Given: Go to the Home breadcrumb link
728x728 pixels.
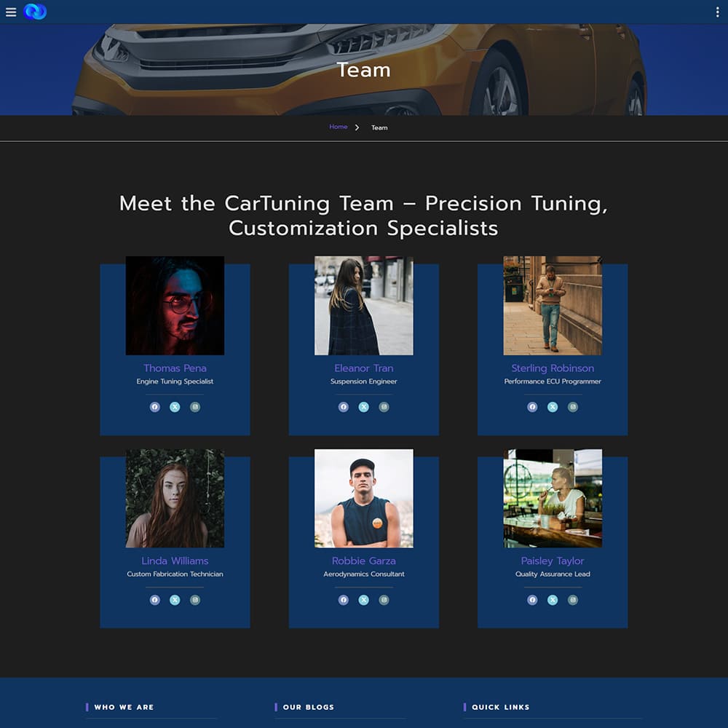Looking at the screenshot, I should (x=339, y=127).
